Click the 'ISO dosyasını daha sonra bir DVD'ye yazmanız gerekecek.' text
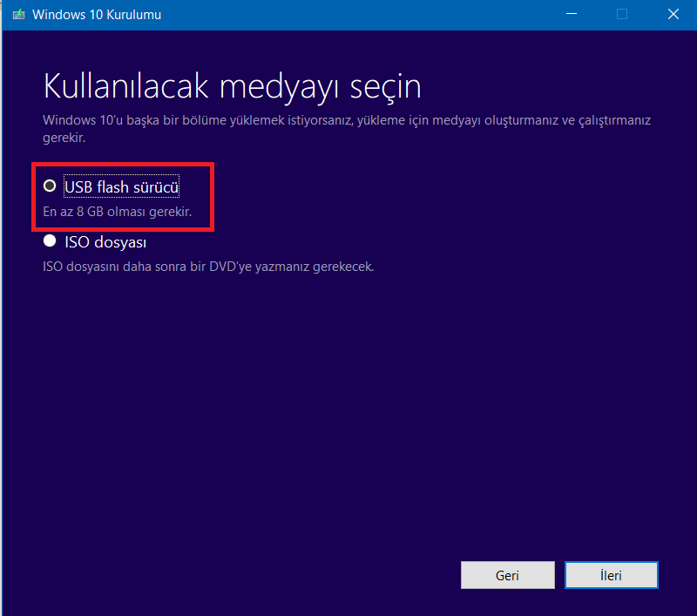Viewport: 697px width, 616px height. tap(208, 267)
